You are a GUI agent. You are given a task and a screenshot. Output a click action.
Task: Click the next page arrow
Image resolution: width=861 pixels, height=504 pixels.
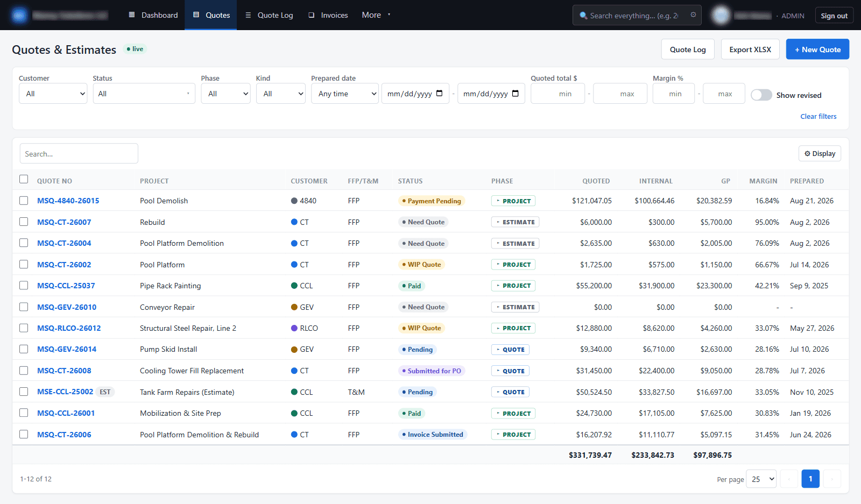(x=832, y=479)
